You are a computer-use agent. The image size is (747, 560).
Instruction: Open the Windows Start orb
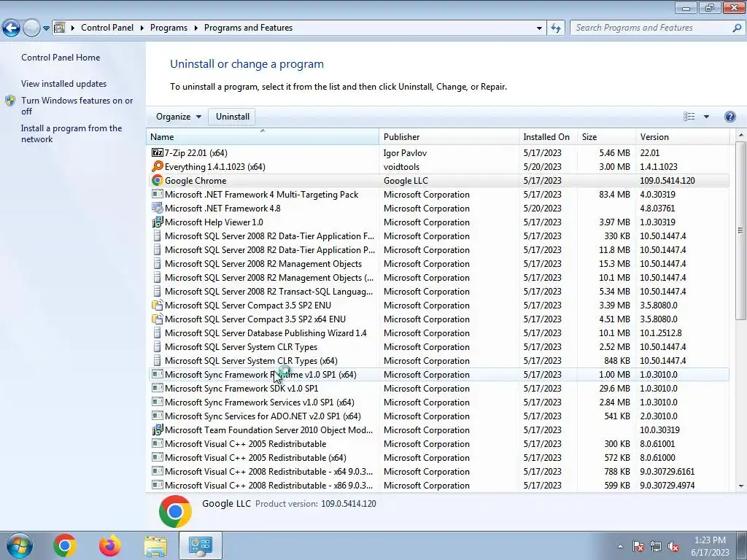[x=20, y=545]
